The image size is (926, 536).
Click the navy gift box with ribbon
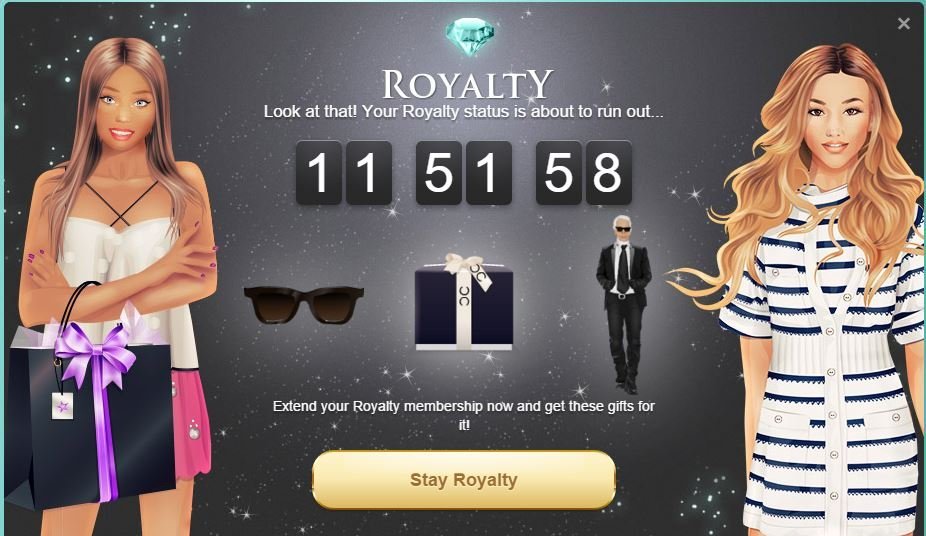coord(464,302)
